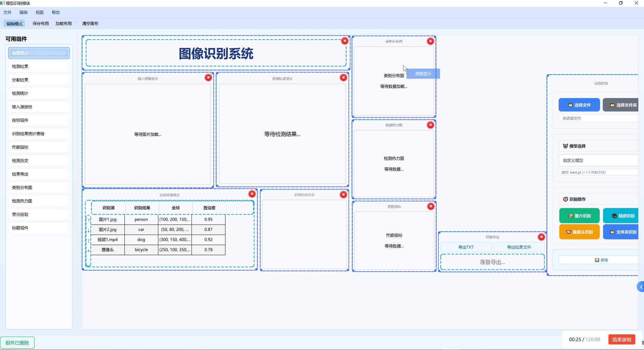644x350 pixels.
Task: Click the 准备导出... status box
Action: click(492, 262)
